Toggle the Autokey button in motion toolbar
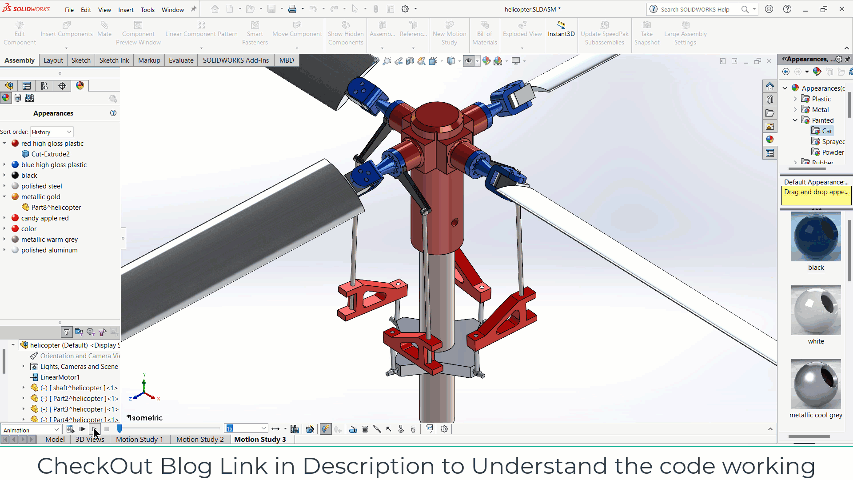Screen dimensions: 853x480 (325, 429)
